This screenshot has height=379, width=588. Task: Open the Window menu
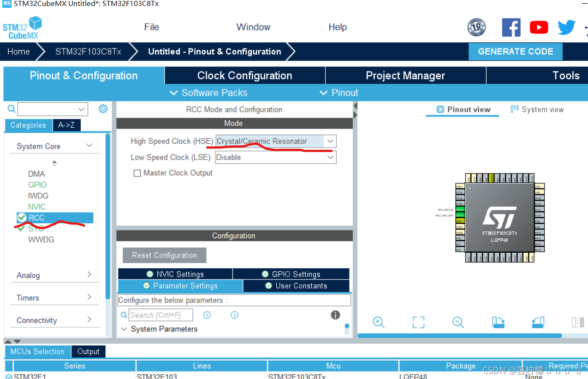point(253,27)
